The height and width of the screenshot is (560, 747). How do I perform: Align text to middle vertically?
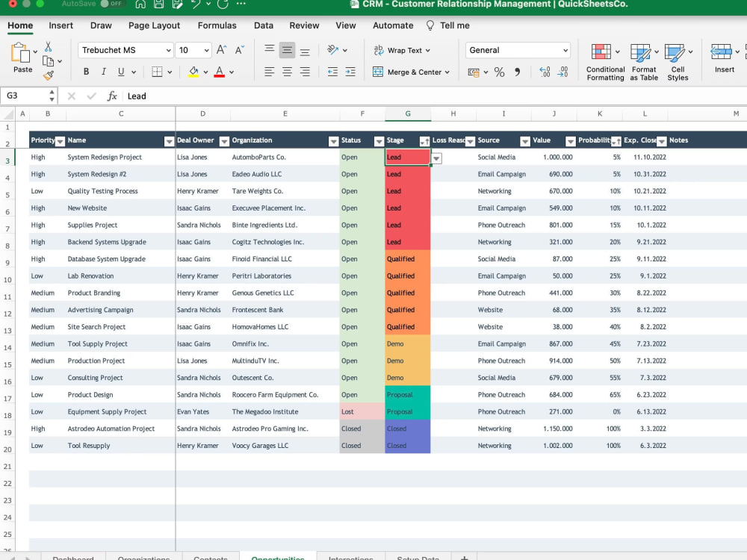tap(287, 50)
